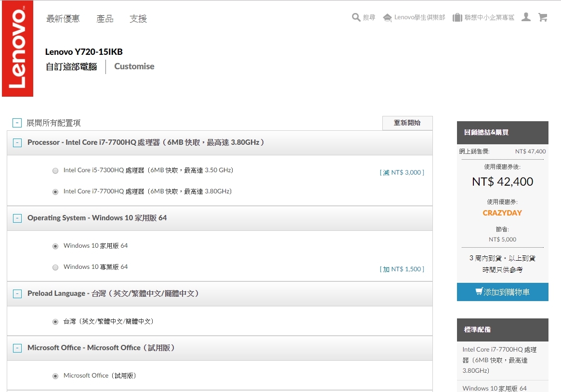Viewport: 561px width, 392px height.
Task: Switch to the Customise tab
Action: [x=134, y=66]
